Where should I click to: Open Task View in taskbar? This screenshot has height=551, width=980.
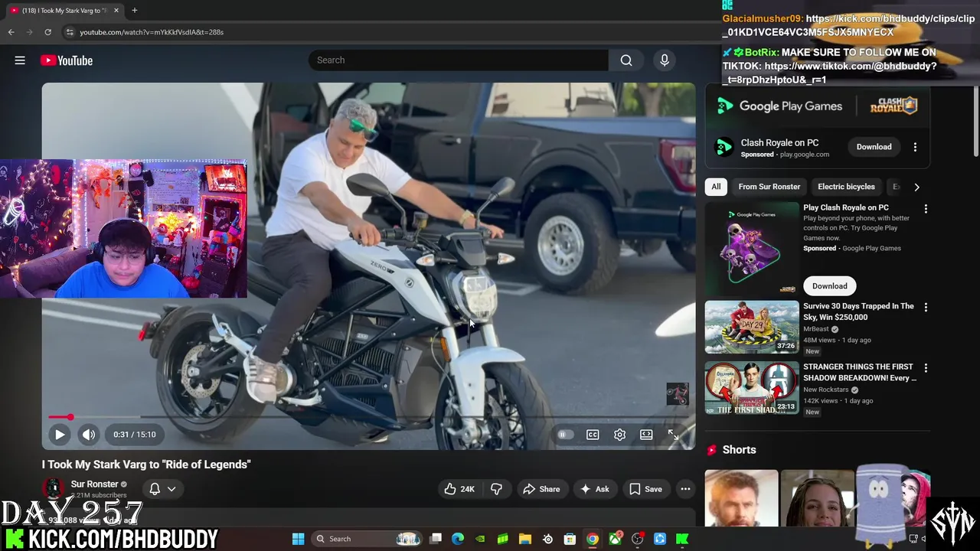(436, 539)
